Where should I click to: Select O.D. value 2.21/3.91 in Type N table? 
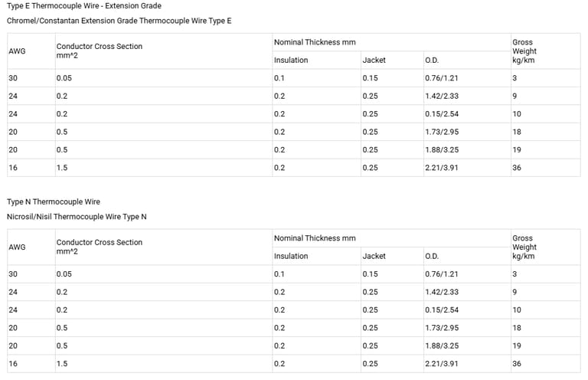pos(442,364)
